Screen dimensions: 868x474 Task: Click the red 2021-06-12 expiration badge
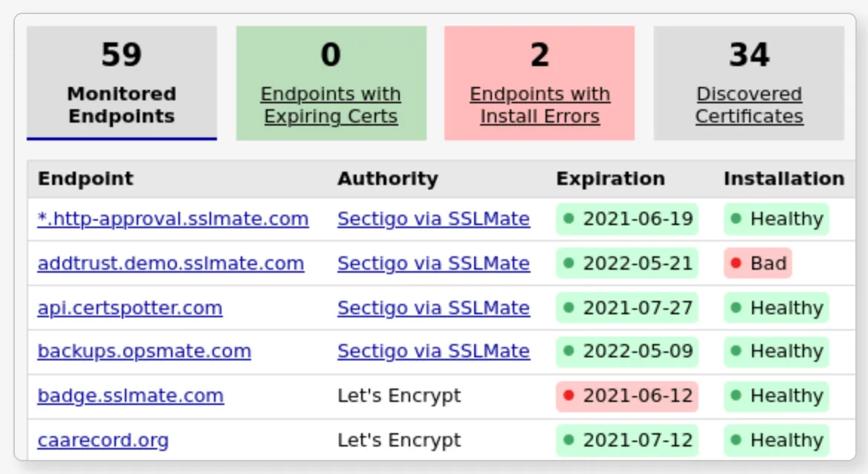point(627,396)
